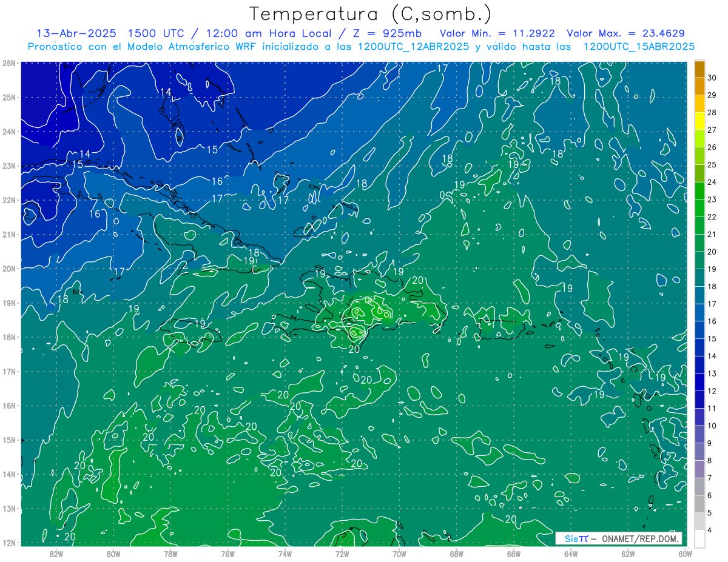Image resolution: width=728 pixels, height=562 pixels.
Task: Click the '15N' latitude axis label
Action: click(9, 440)
